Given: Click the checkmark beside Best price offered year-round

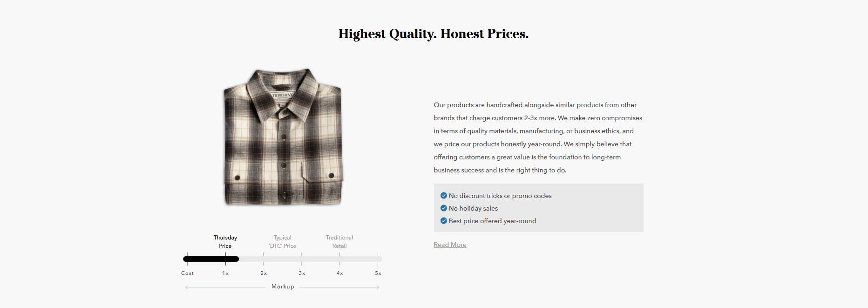Looking at the screenshot, I should (x=444, y=221).
